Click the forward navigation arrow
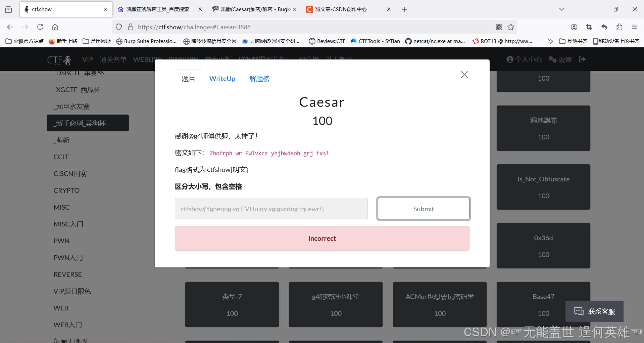The width and height of the screenshot is (644, 343). [x=25, y=27]
